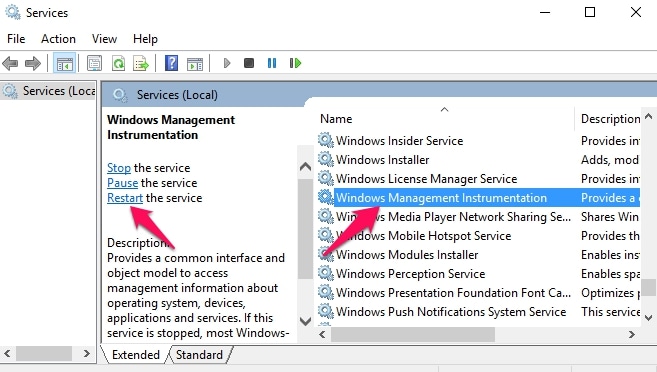Click the Export List toolbar icon
Image resolution: width=657 pixels, height=372 pixels.
(141, 64)
